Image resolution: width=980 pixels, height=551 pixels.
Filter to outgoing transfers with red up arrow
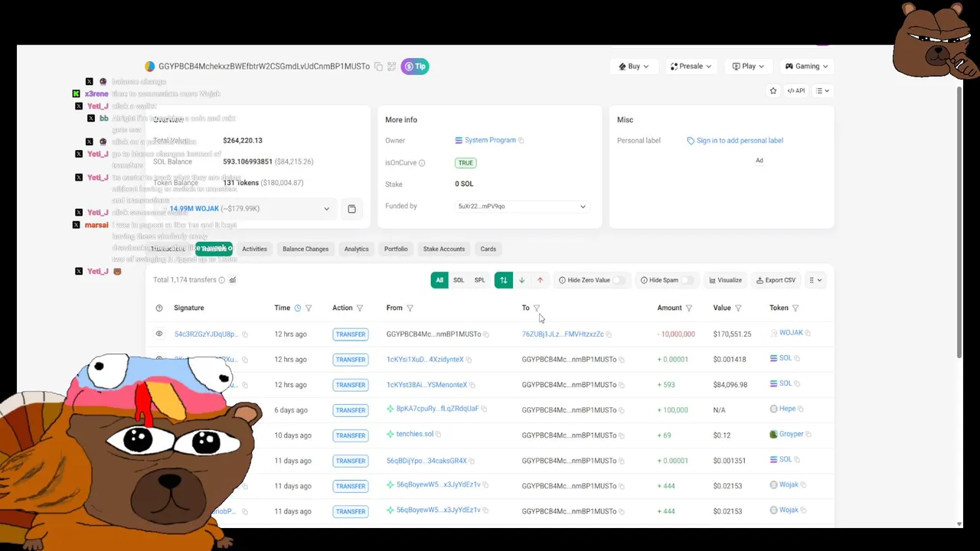pyautogui.click(x=540, y=280)
